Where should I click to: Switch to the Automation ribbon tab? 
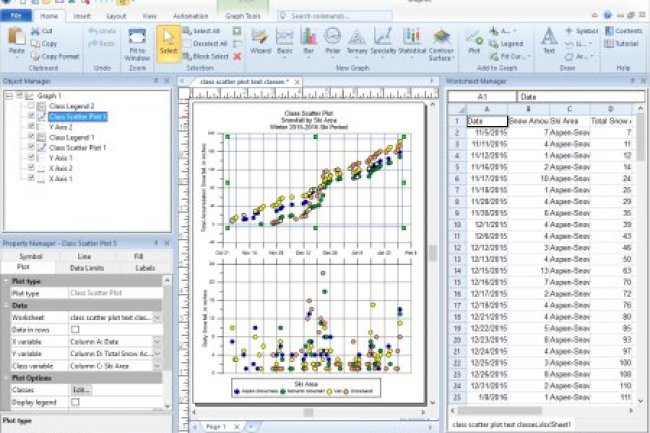[x=190, y=16]
